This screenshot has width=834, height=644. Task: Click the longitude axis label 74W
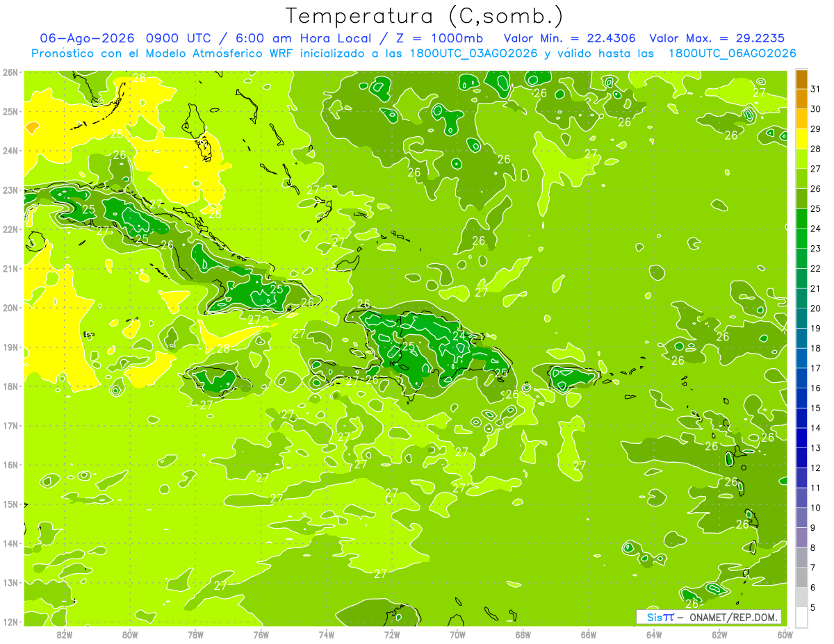click(327, 634)
